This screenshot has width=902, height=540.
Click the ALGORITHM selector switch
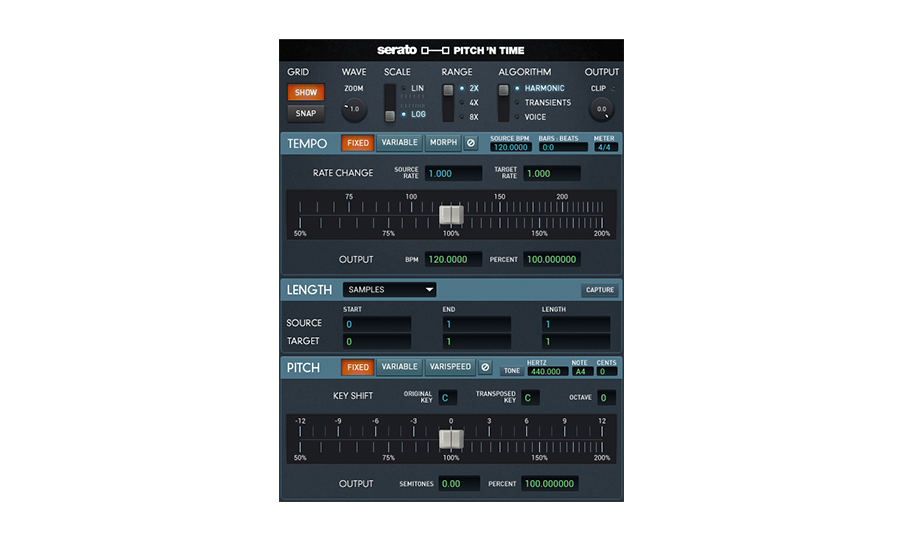coord(503,103)
